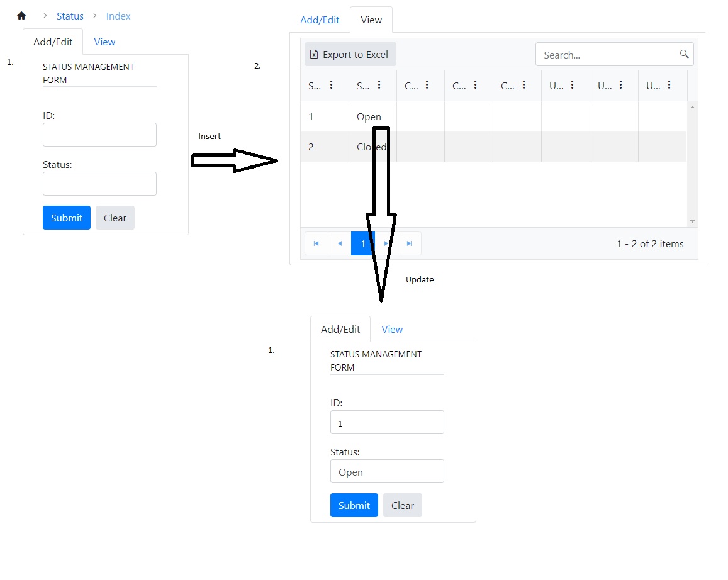Viewport: 728px width, 580px height.
Task: Jump to the first page in the pager
Action: click(x=316, y=243)
